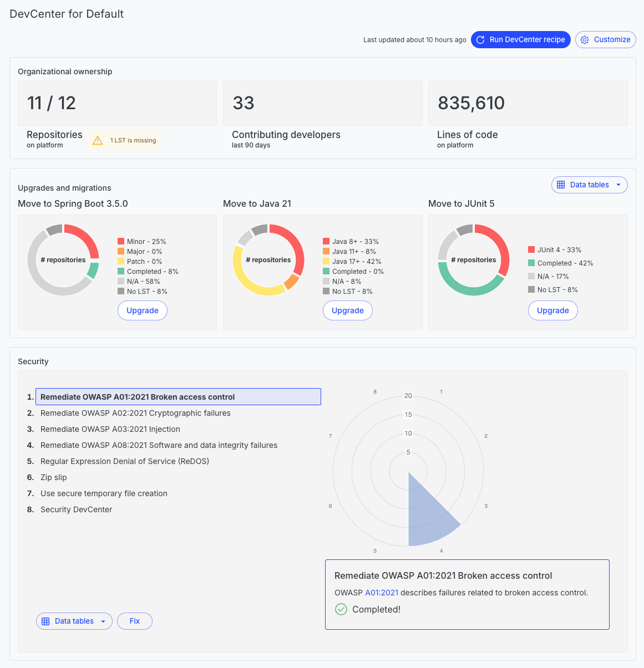Expand the Data tables dropdown in Security section

[x=74, y=621]
